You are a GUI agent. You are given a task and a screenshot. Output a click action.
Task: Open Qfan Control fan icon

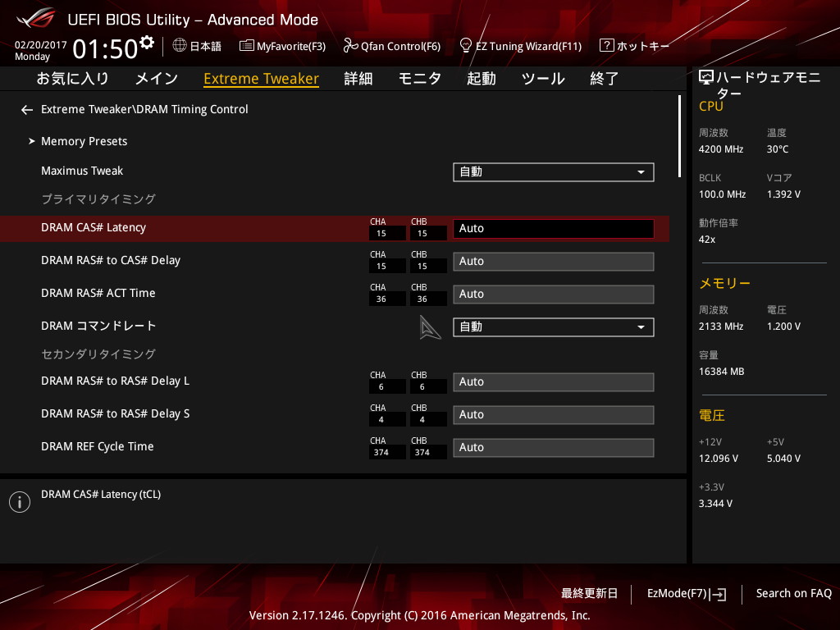350,46
